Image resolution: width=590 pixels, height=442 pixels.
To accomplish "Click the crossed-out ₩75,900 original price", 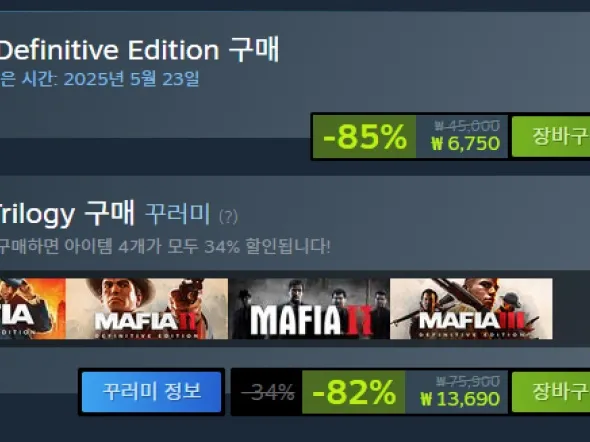I will coord(468,381).
